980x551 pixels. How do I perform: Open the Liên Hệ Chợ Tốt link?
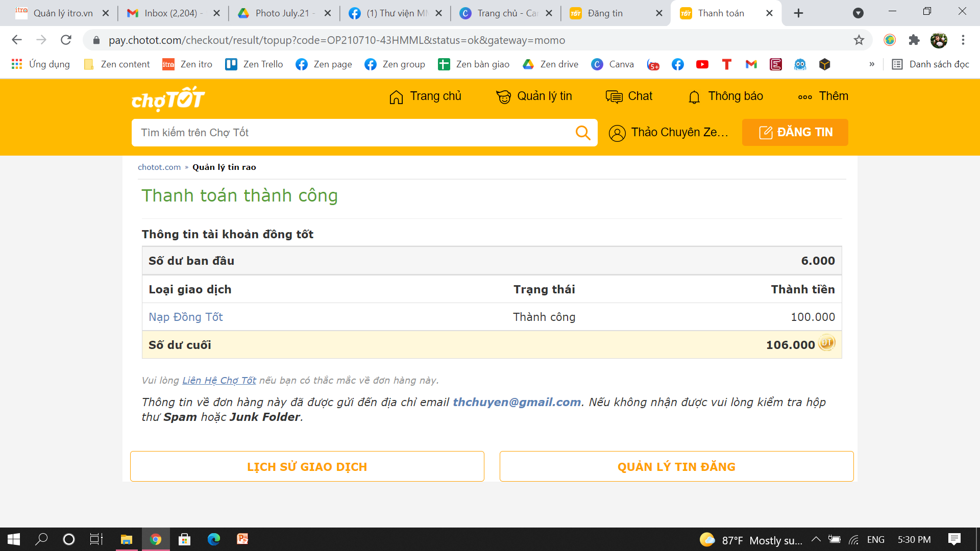click(219, 381)
